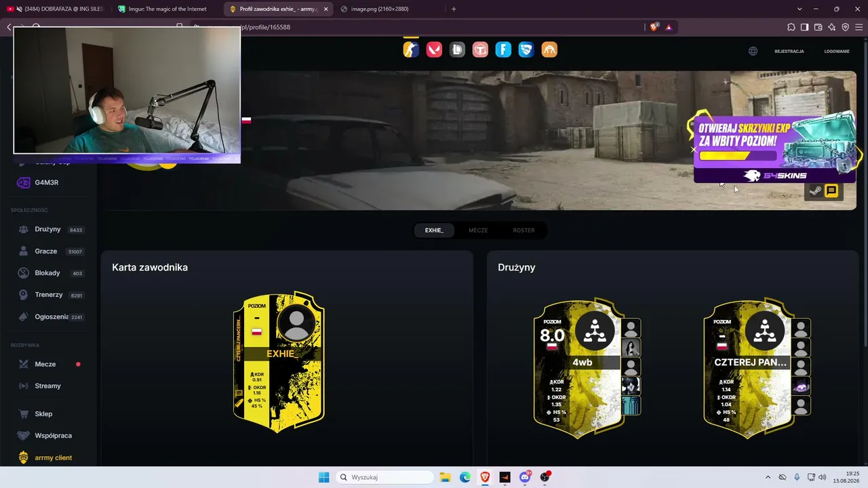Click the purple avatar on CZTEREJ PAN roster

click(802, 386)
